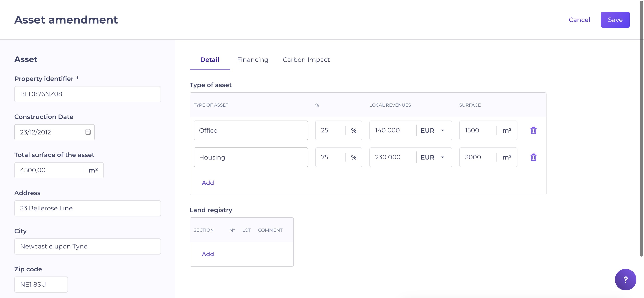
Task: Open the Construction Date calendar picker
Action: [x=88, y=132]
